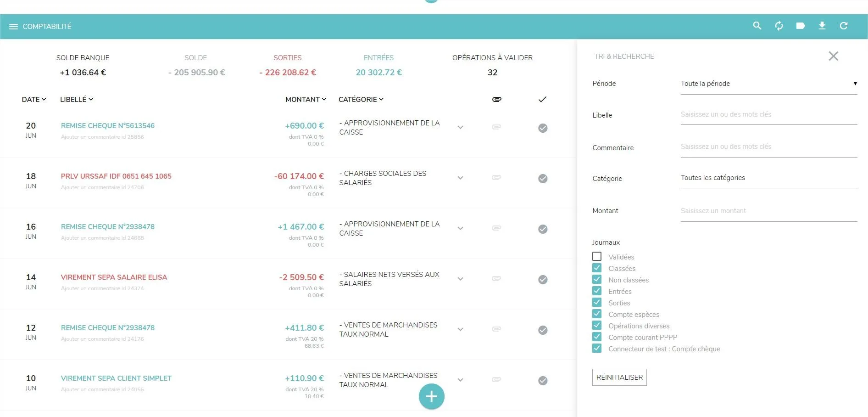The width and height of the screenshot is (868, 417).
Task: Sort by DATE column header
Action: [x=34, y=99]
